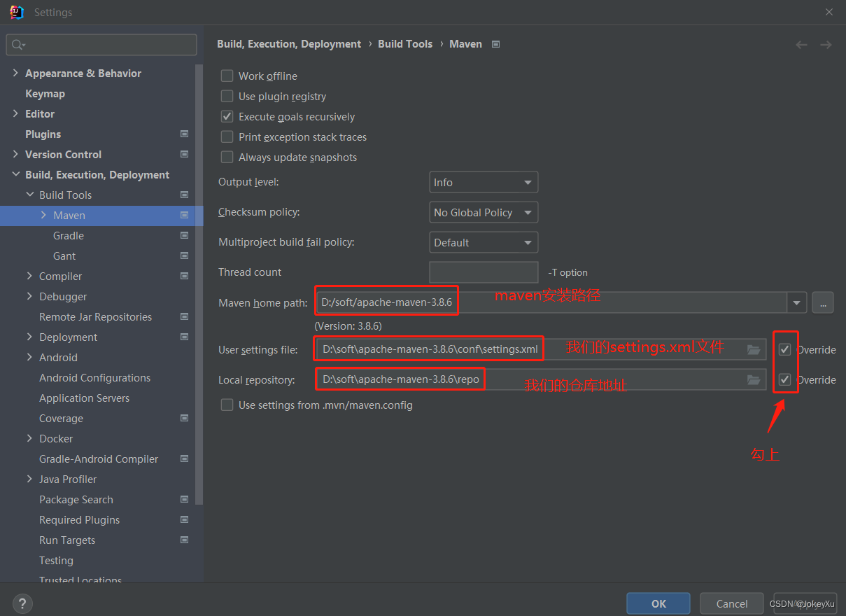Viewport: 846px width, 616px height.
Task: Expand the Docker node
Action: pos(29,438)
